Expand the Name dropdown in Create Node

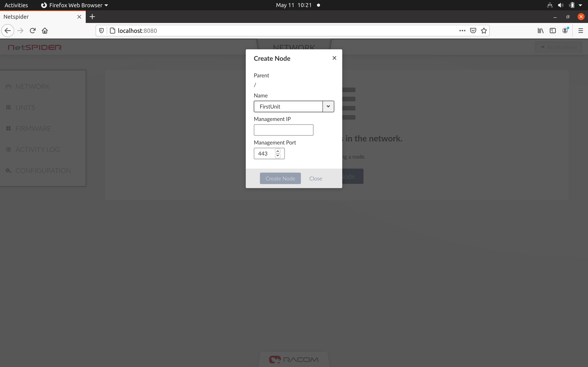pyautogui.click(x=328, y=106)
